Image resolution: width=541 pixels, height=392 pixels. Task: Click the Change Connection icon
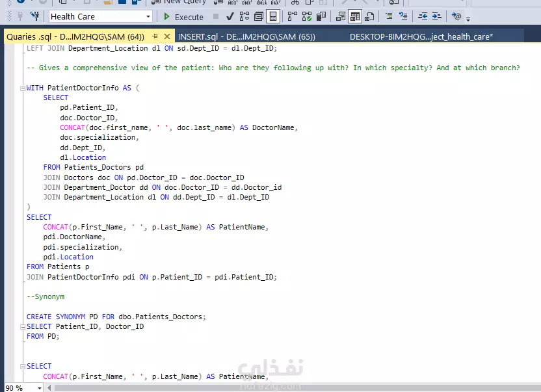tap(34, 16)
